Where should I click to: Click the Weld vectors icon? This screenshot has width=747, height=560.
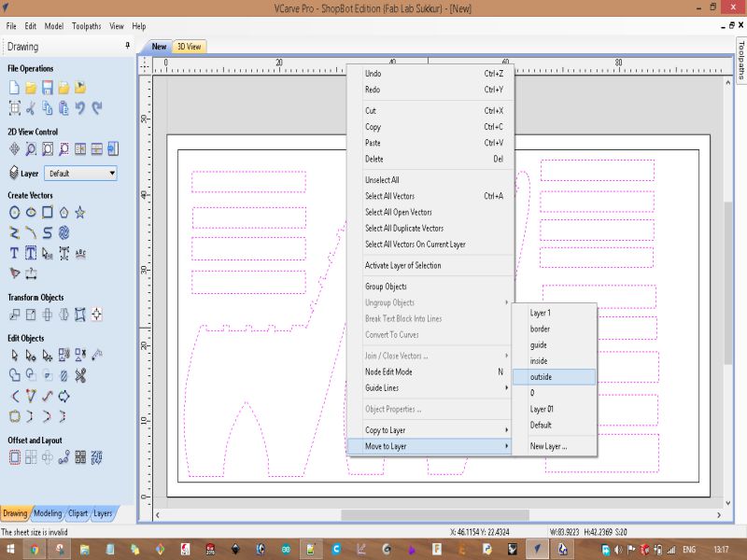click(14, 376)
